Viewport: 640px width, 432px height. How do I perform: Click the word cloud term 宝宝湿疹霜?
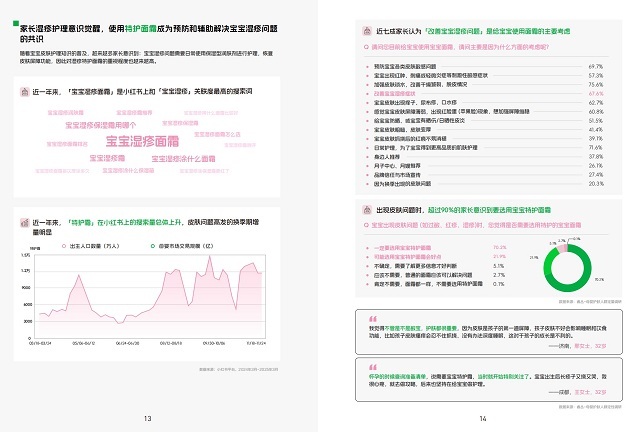pyautogui.click(x=107, y=158)
